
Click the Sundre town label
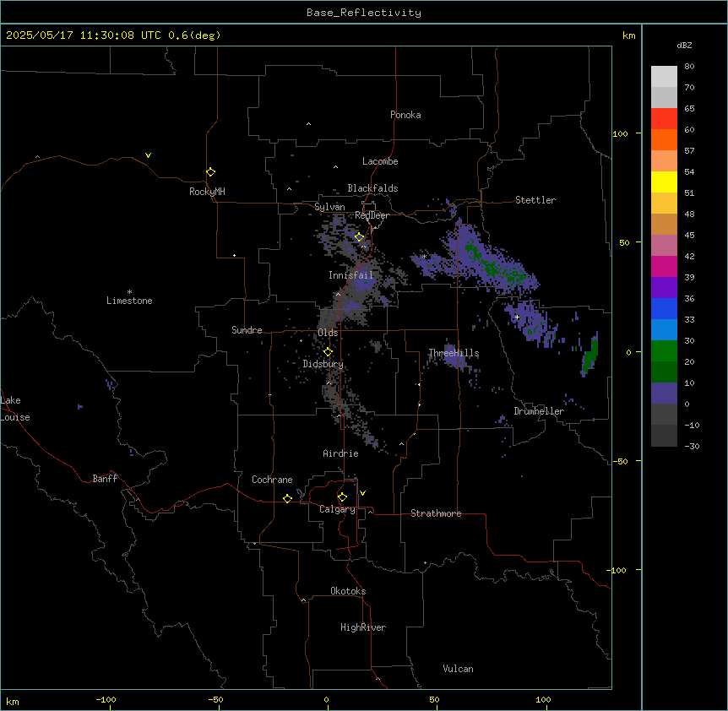click(x=247, y=330)
